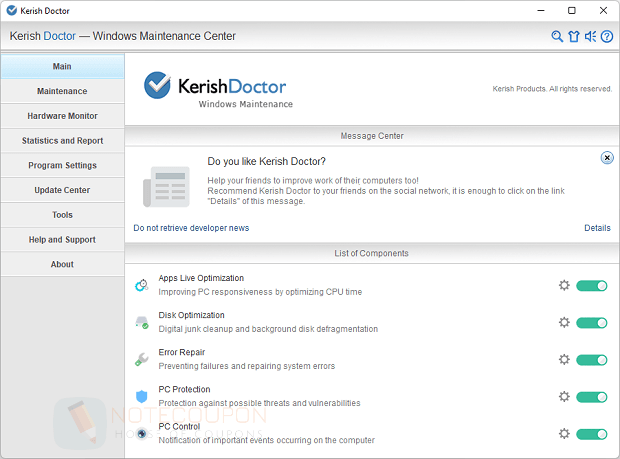Click the speaker sound icon in header
This screenshot has width=620, height=459.
pyautogui.click(x=590, y=36)
